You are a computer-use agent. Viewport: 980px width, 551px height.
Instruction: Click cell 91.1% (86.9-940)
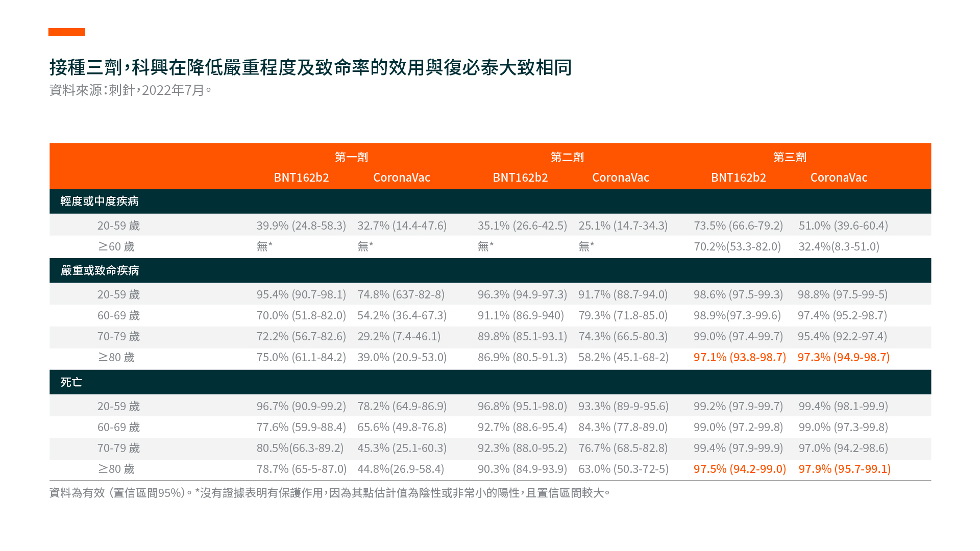coord(521,315)
